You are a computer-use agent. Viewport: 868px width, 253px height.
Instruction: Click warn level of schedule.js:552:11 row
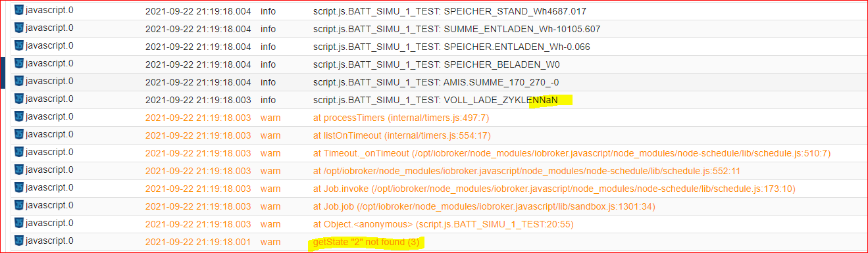(x=270, y=172)
